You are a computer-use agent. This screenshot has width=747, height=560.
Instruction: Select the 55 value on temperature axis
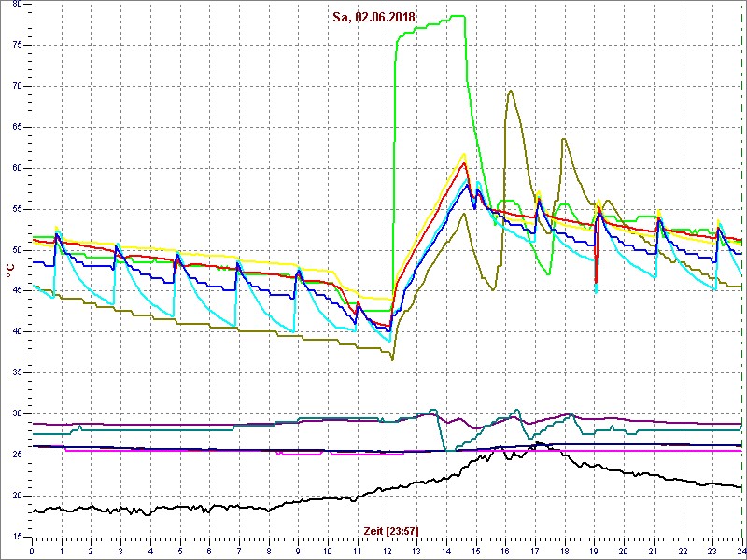[x=15, y=209]
